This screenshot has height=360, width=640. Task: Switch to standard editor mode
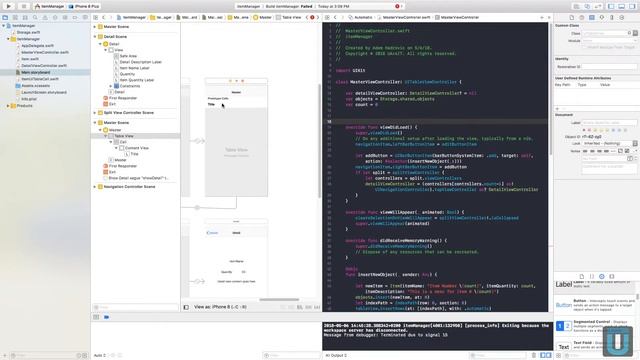(576, 6)
